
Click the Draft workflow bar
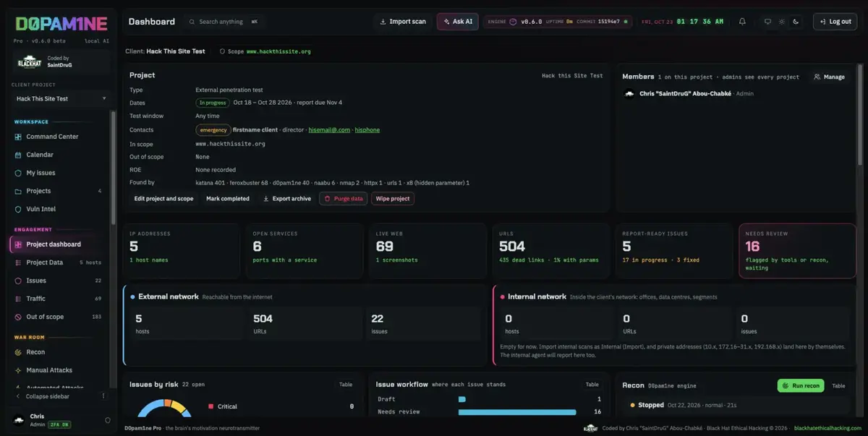462,399
